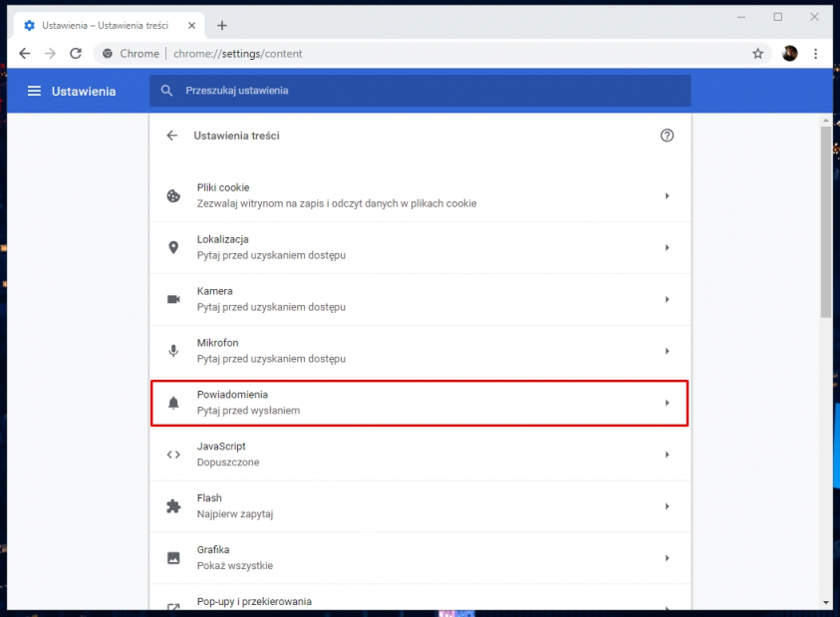Screen dimensions: 840x617
Task: Click the Mikrofon microphone icon
Action: tap(173, 351)
